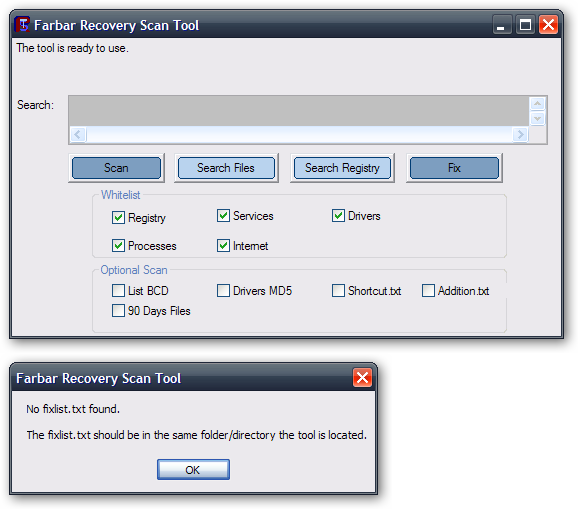Uncheck the Registry whitelist checkbox
Image resolution: width=578 pixels, height=509 pixels.
pyautogui.click(x=118, y=217)
